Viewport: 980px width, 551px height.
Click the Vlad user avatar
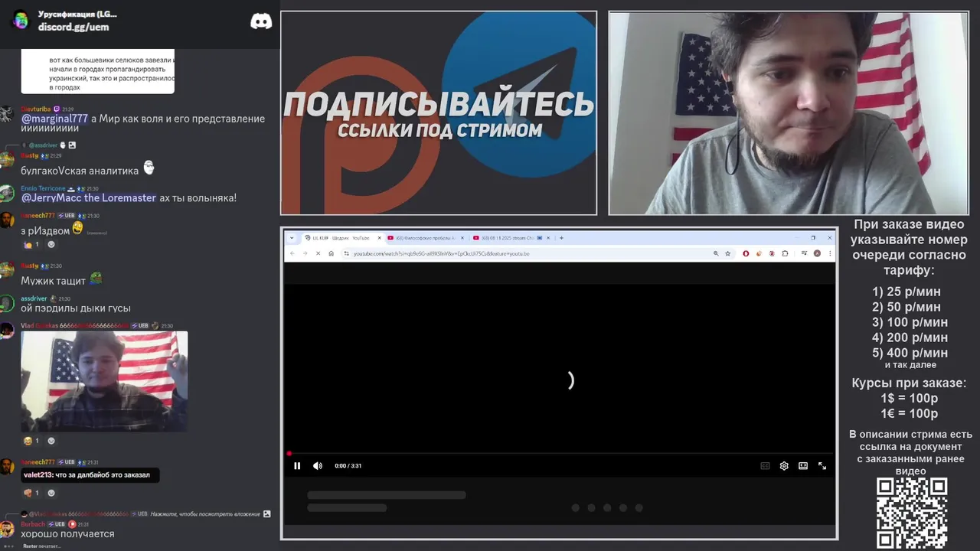click(x=7, y=331)
